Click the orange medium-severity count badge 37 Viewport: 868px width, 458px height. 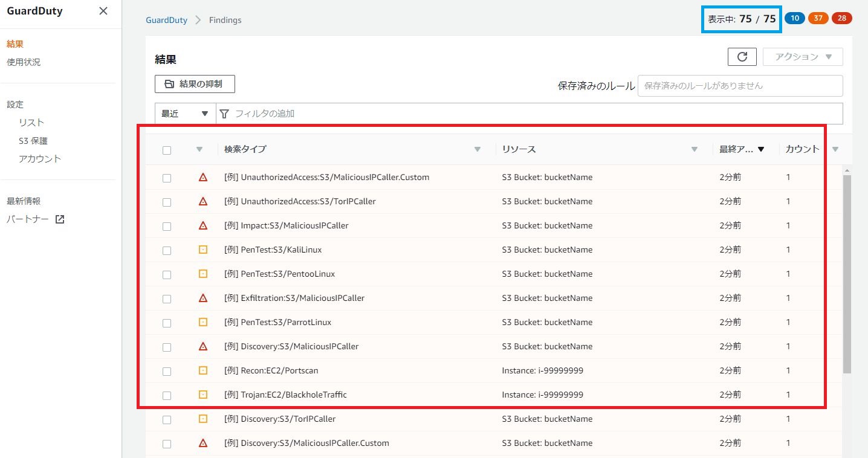pos(818,18)
